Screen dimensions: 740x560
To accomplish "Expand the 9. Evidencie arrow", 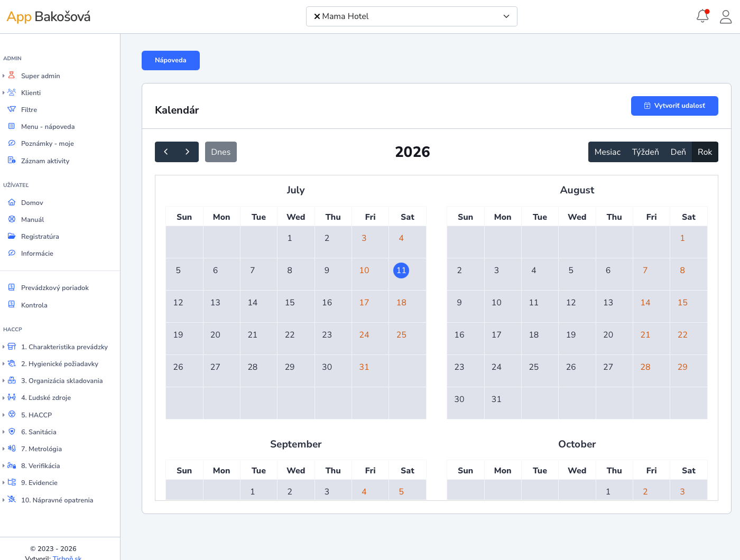I will point(4,483).
